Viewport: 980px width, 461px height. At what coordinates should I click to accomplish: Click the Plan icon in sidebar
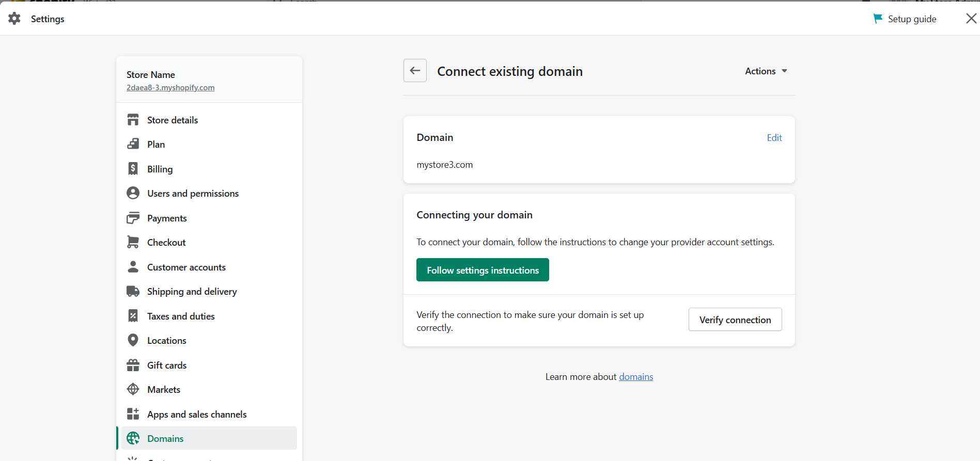pos(133,144)
